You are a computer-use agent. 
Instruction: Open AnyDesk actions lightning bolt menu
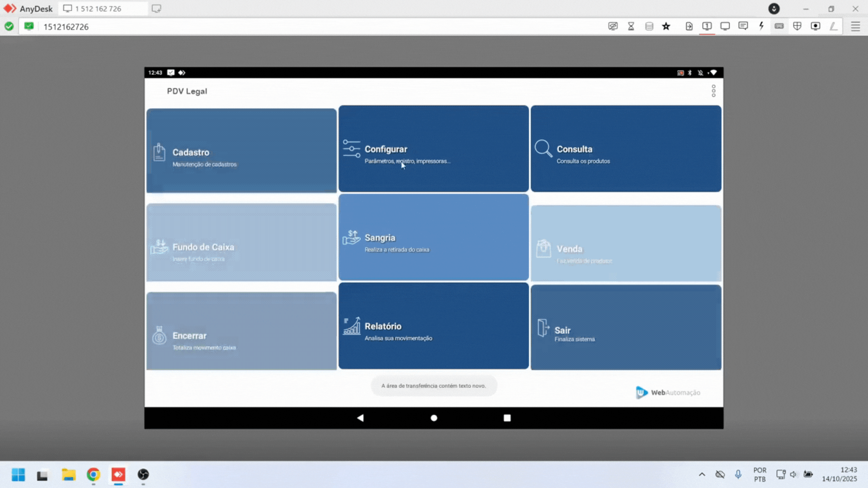pos(761,26)
